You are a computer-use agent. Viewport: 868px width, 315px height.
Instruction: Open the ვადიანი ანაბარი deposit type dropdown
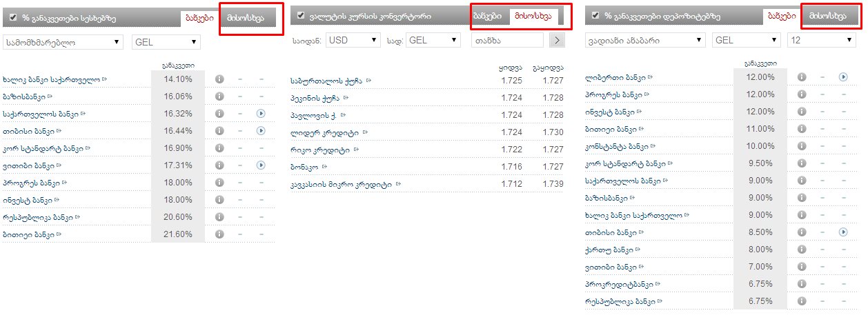644,40
